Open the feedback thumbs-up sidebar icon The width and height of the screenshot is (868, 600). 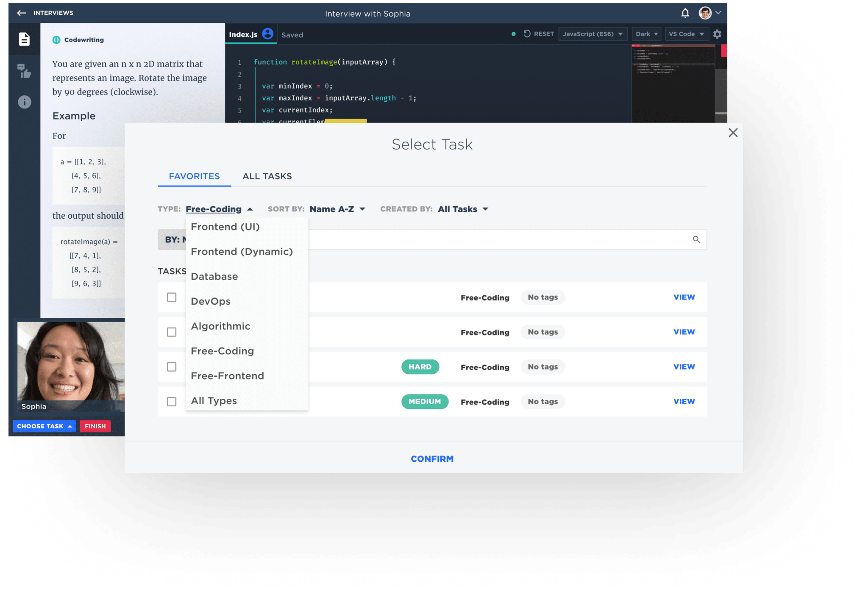click(24, 71)
